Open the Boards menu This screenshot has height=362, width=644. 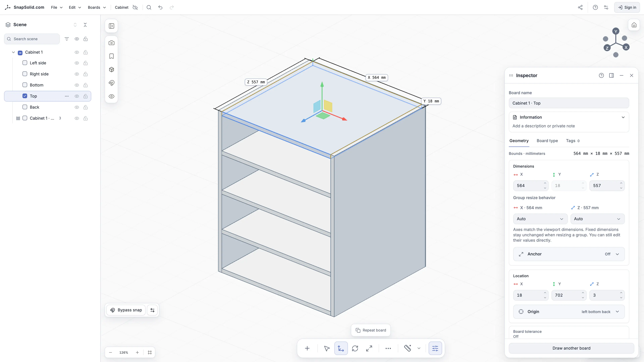click(x=97, y=8)
